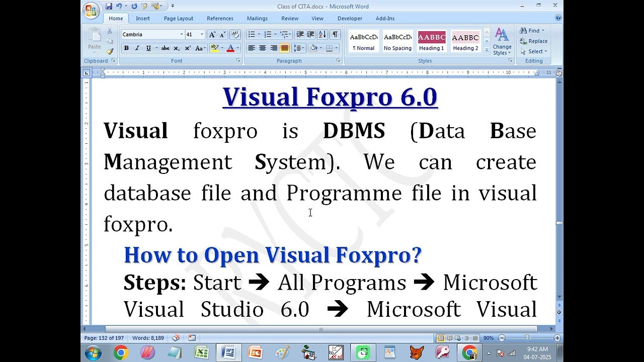This screenshot has width=644, height=362.
Task: Open the font name dropdown
Action: (x=181, y=34)
